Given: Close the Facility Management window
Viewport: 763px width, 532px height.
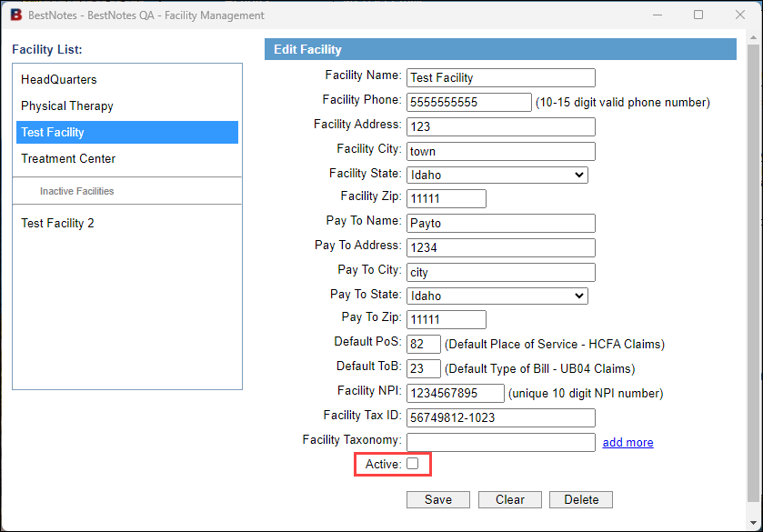Looking at the screenshot, I should (740, 15).
